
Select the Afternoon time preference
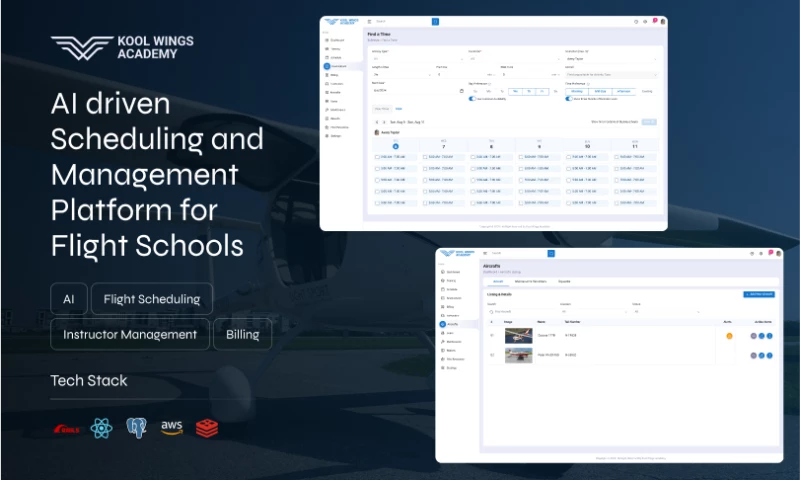pos(623,91)
